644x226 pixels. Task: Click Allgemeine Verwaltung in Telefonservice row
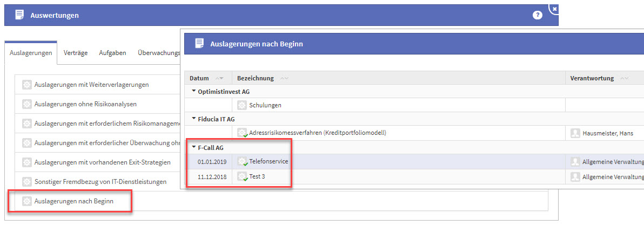pyautogui.click(x=613, y=162)
